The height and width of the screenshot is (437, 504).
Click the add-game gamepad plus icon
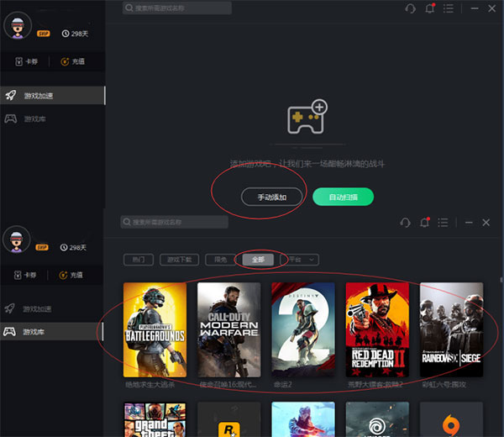(x=307, y=117)
